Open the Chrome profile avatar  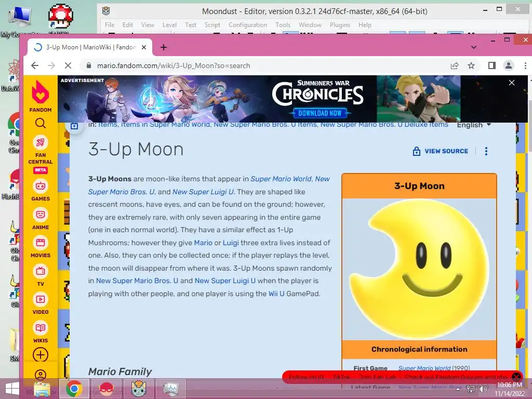(509, 65)
